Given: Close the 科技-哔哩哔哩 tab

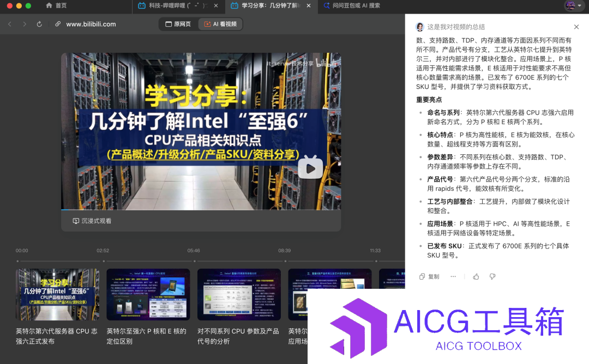Looking at the screenshot, I should click(x=216, y=5).
